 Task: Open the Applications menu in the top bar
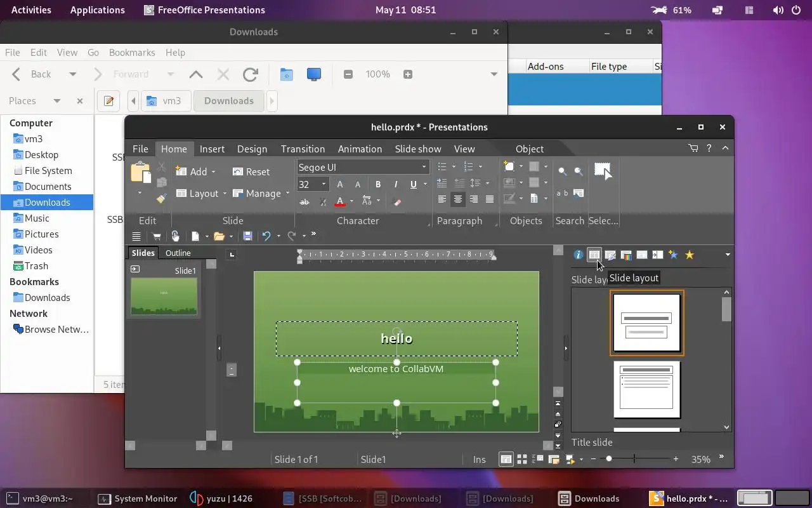point(98,10)
